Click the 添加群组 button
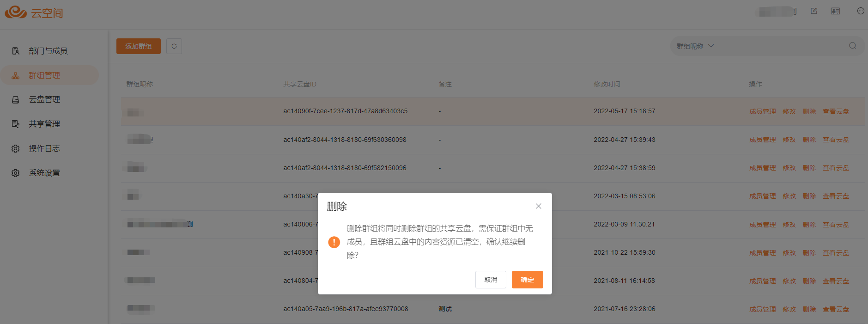The height and width of the screenshot is (324, 868). click(x=138, y=46)
